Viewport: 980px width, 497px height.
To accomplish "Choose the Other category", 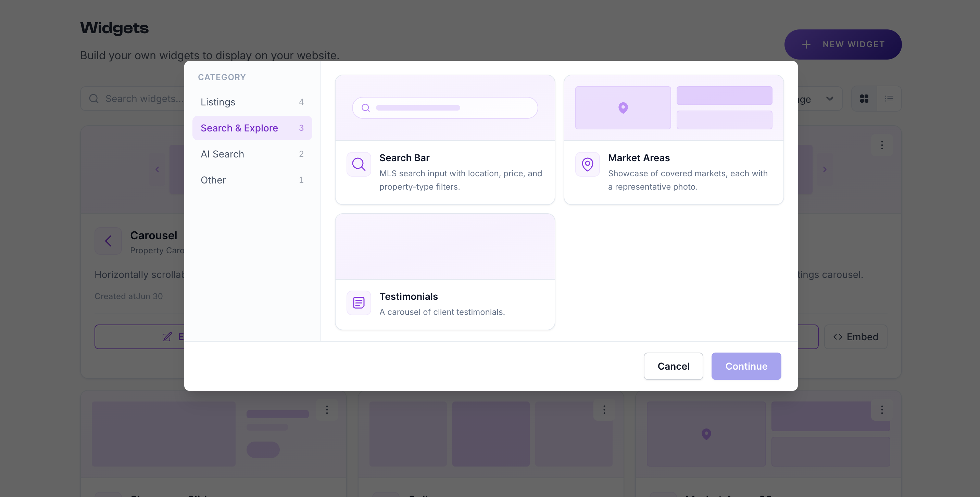I will pos(252,180).
